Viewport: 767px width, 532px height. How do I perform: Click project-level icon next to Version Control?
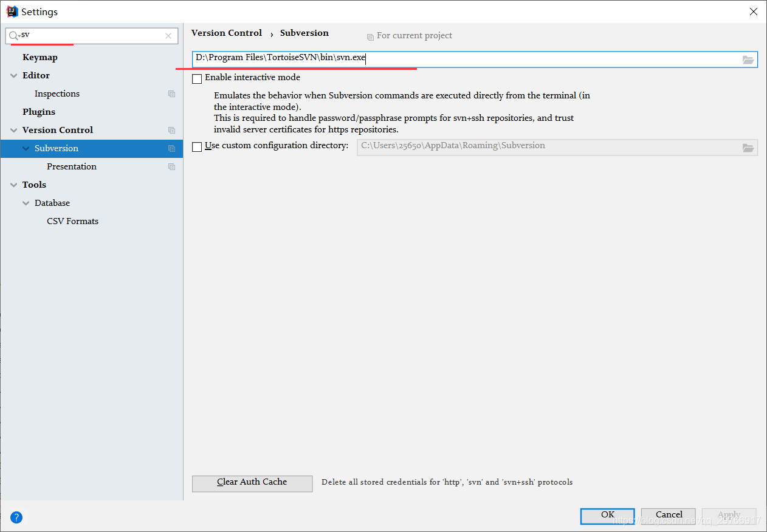pyautogui.click(x=171, y=130)
